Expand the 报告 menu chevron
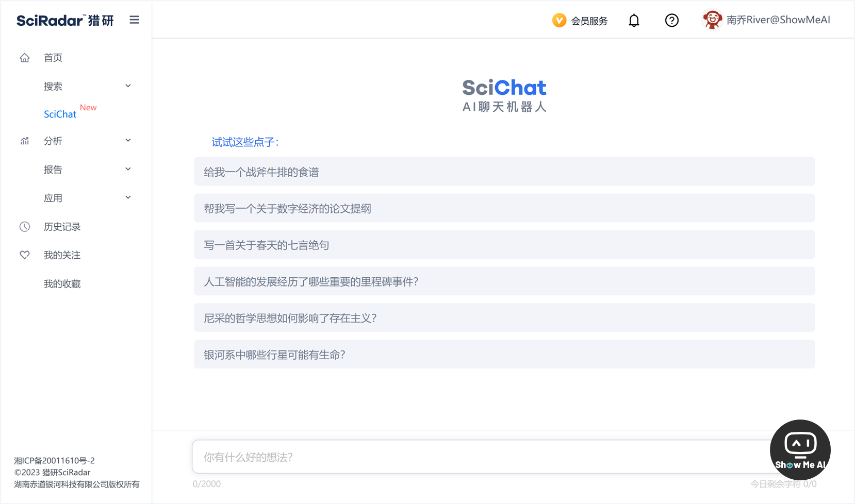This screenshot has height=504, width=855. pos(128,169)
